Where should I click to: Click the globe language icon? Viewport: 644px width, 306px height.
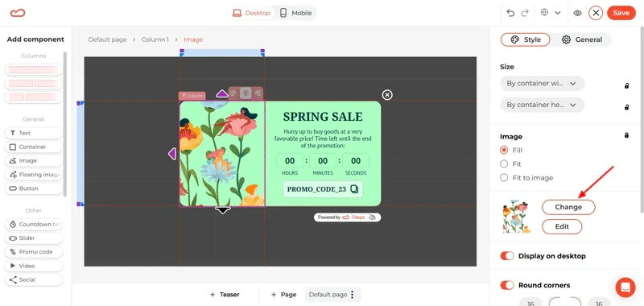545,13
